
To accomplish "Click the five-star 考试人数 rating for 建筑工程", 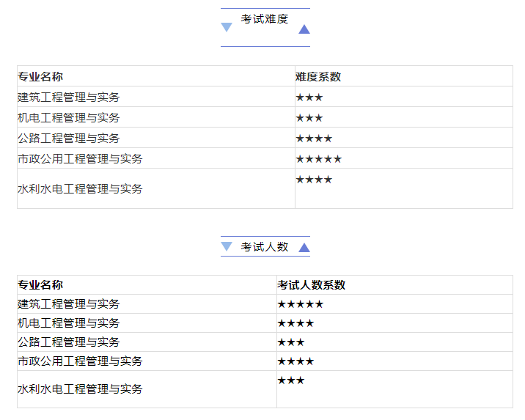I will click(x=301, y=304).
